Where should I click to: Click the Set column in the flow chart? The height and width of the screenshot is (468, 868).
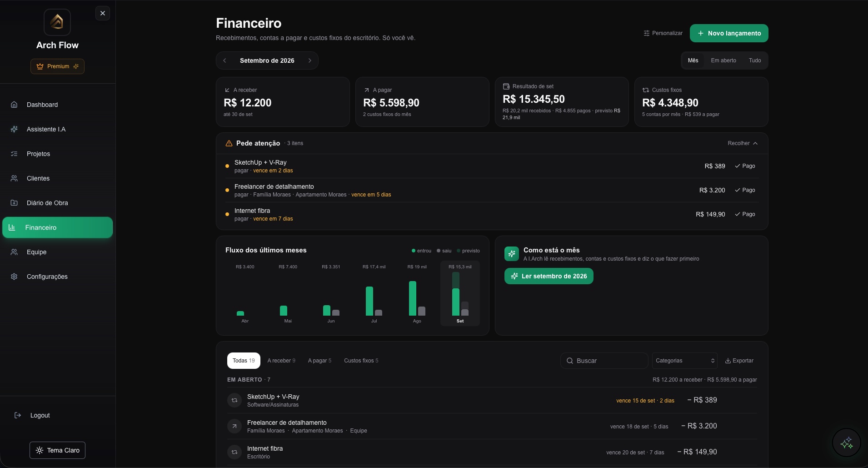point(460,293)
